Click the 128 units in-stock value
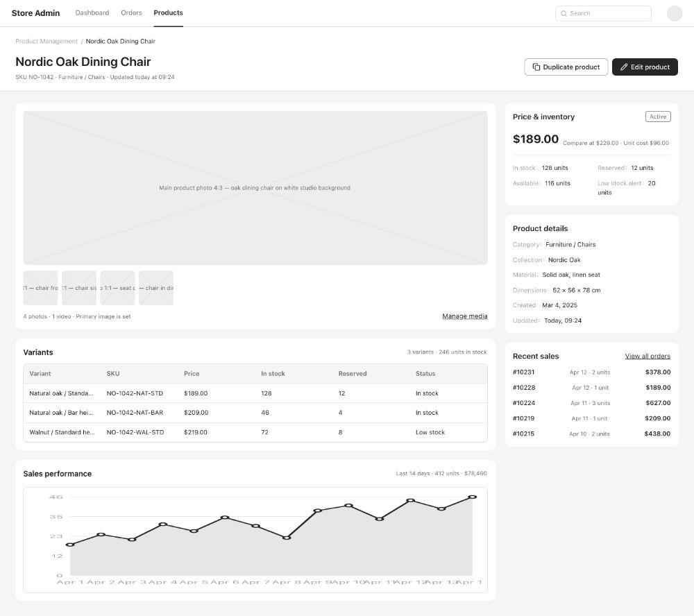This screenshot has height=616, width=694. point(555,168)
